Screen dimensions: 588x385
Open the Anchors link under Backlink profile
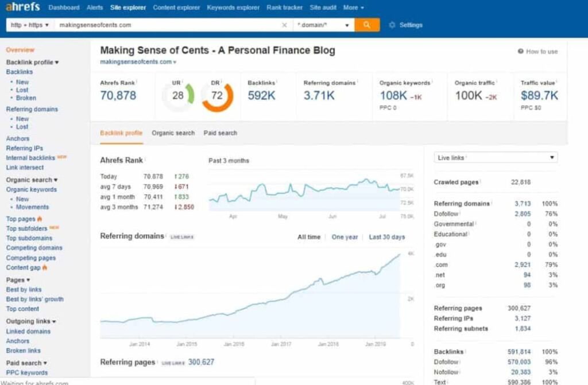(x=17, y=138)
